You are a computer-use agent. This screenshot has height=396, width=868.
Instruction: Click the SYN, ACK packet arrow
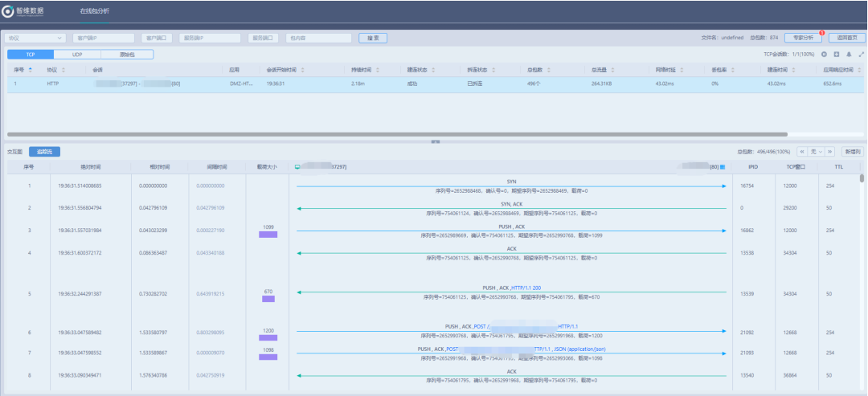pos(511,209)
